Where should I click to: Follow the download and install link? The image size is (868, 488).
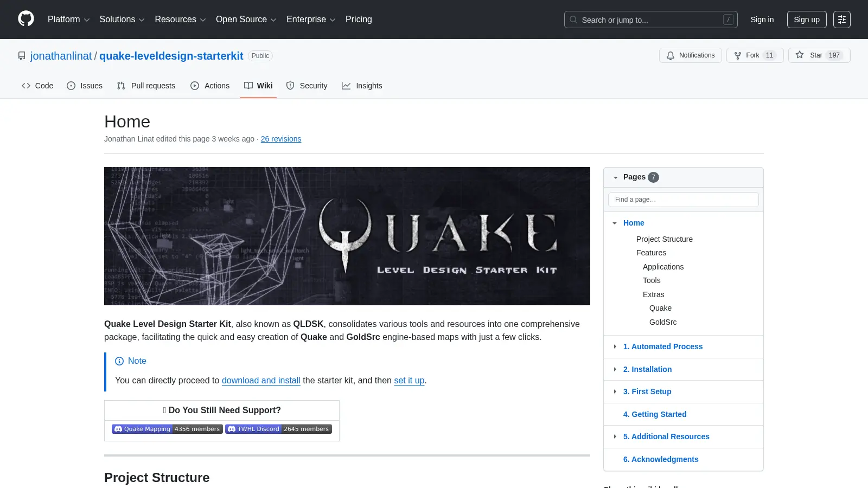[261, 381]
